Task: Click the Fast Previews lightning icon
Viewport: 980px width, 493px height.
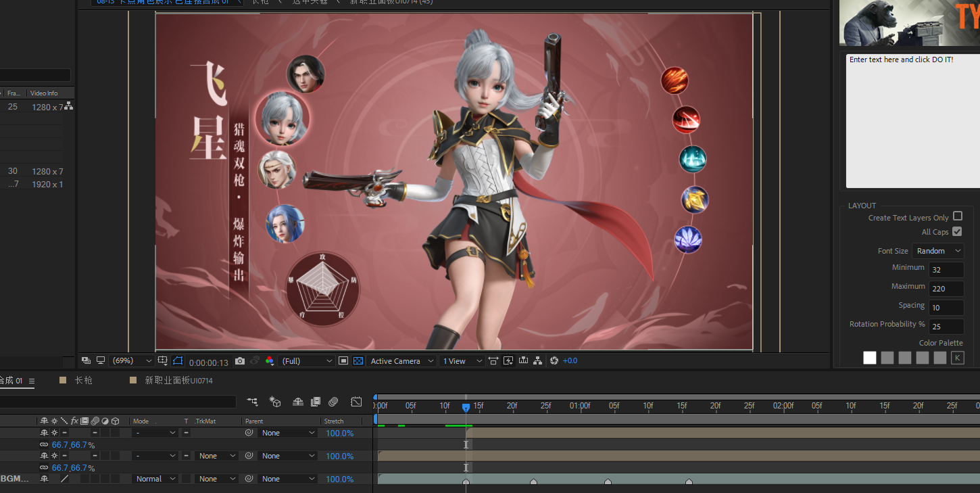Action: 508,361
